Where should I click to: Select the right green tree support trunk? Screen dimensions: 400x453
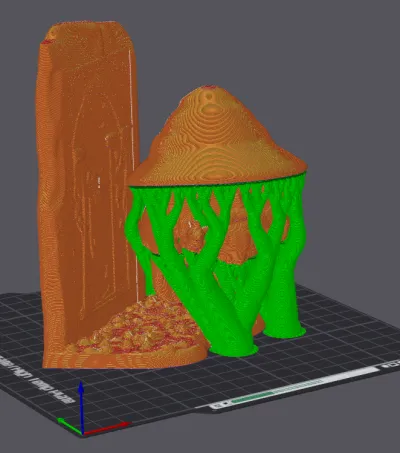pos(283,293)
